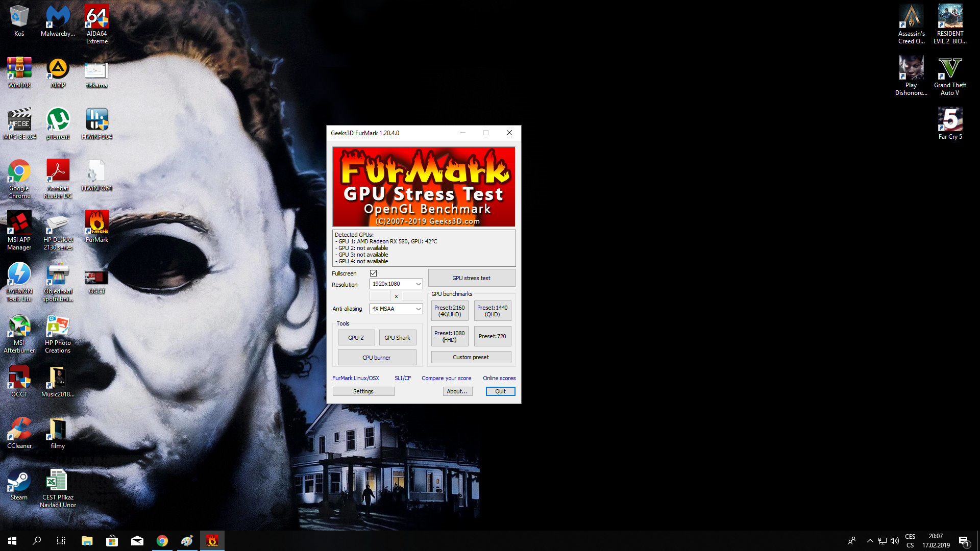Start the GPU stress test

[471, 278]
